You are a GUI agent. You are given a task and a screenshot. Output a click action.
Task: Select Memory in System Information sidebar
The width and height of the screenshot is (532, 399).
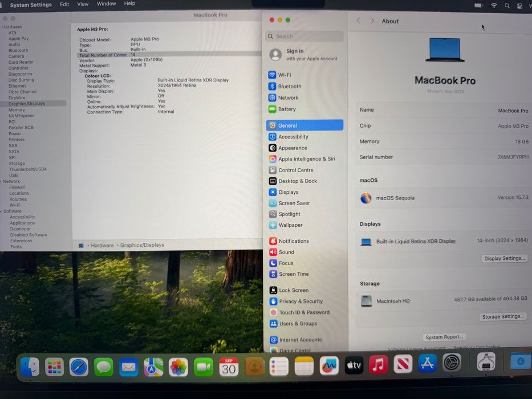pyautogui.click(x=17, y=110)
